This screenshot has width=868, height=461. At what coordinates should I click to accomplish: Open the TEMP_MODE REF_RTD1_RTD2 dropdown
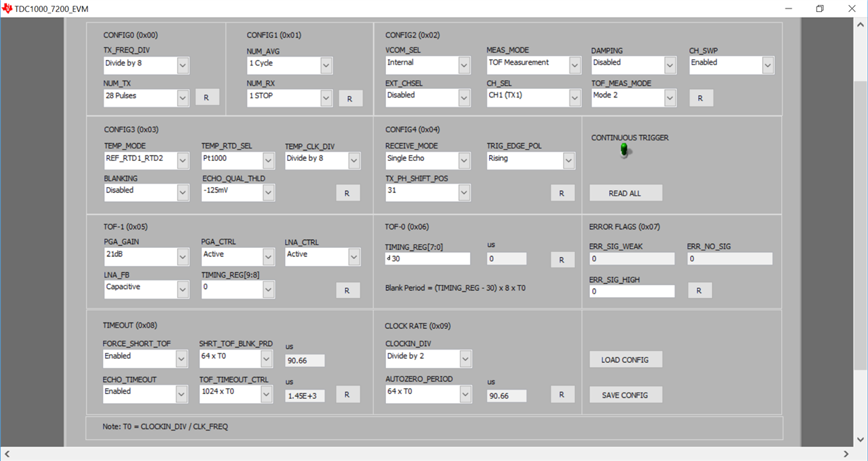point(147,160)
